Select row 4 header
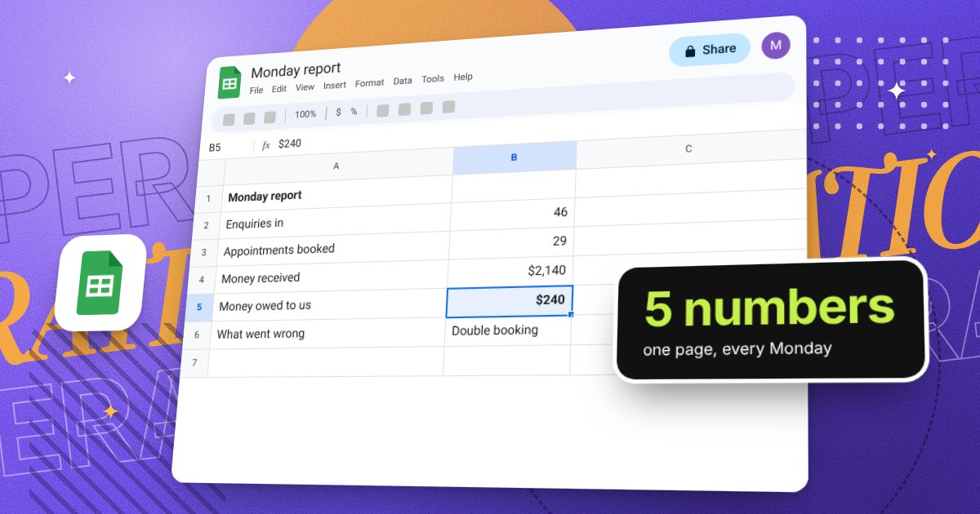Viewport: 980px width, 514px height. coord(202,281)
